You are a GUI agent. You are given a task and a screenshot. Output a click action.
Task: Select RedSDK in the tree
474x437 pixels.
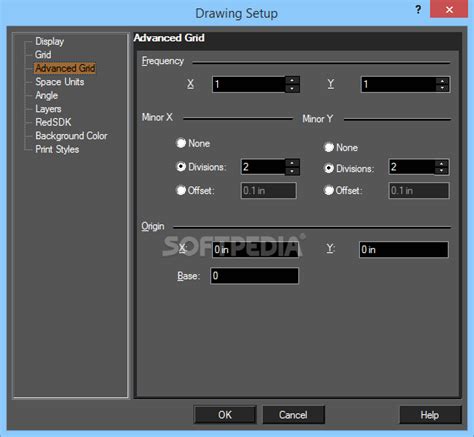click(53, 122)
